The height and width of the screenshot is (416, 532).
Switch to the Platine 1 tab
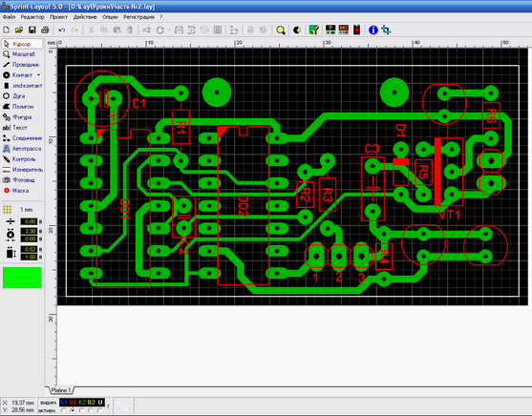coord(61,390)
